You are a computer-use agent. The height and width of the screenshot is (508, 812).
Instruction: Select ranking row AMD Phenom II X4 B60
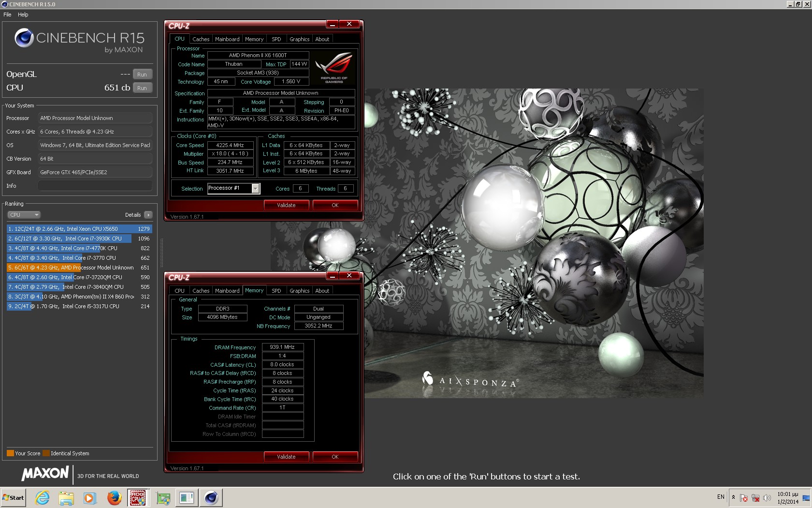click(x=79, y=297)
